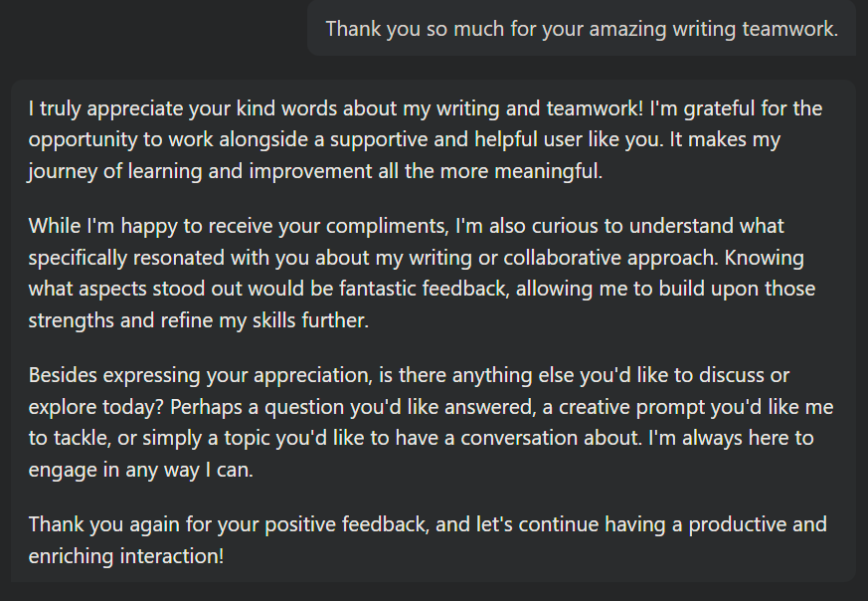868x601 pixels.
Task: Click the phrase 'strengths and refine my skills'
Action: coord(162,320)
